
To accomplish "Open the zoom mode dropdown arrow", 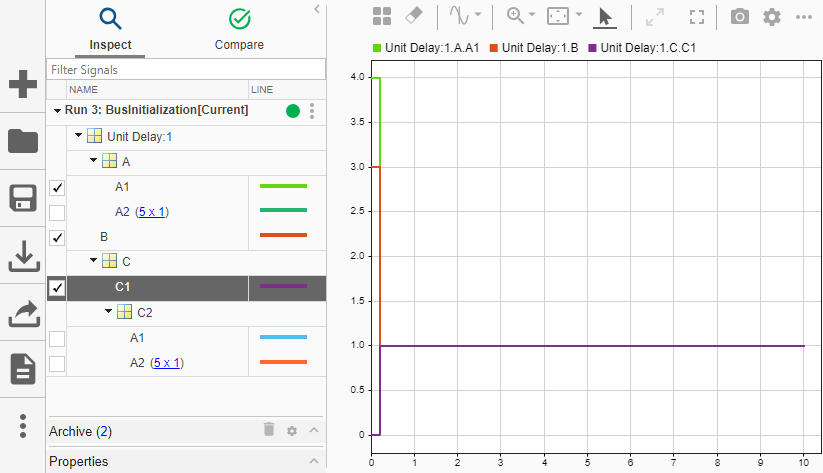I will (532, 14).
